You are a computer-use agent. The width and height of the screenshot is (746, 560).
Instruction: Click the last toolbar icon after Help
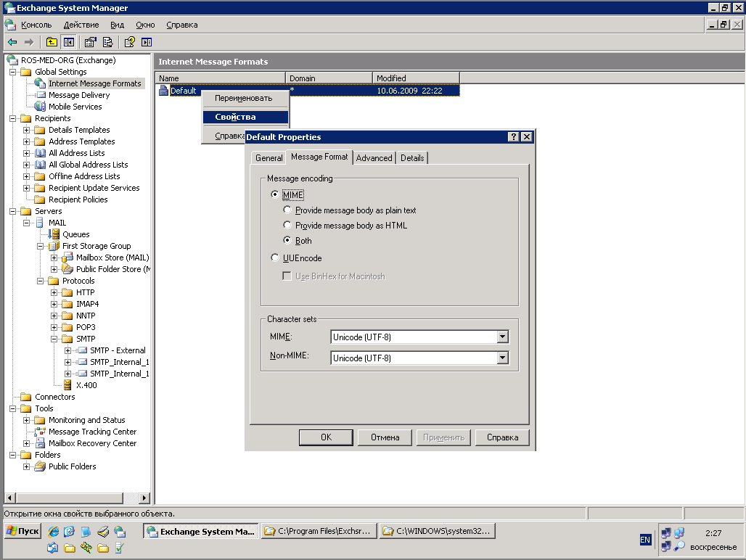pyautogui.click(x=147, y=42)
